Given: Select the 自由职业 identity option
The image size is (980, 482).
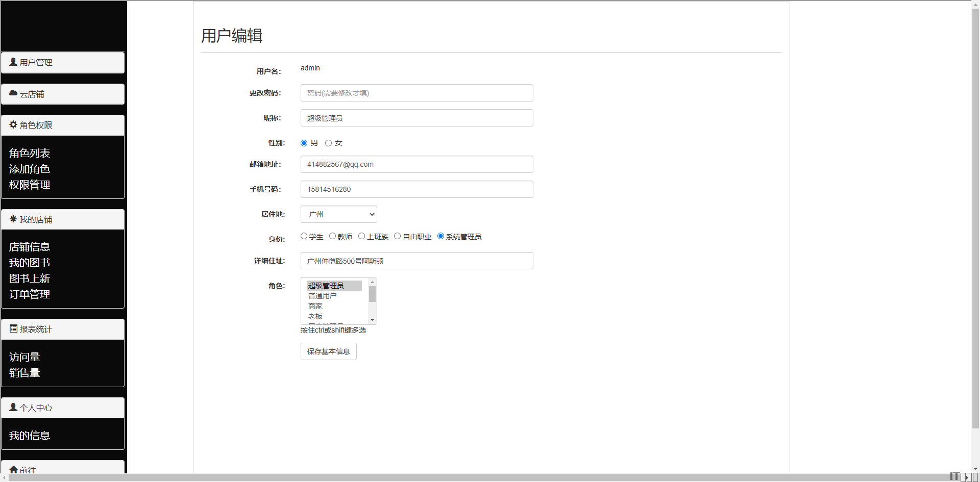Looking at the screenshot, I should [x=397, y=236].
